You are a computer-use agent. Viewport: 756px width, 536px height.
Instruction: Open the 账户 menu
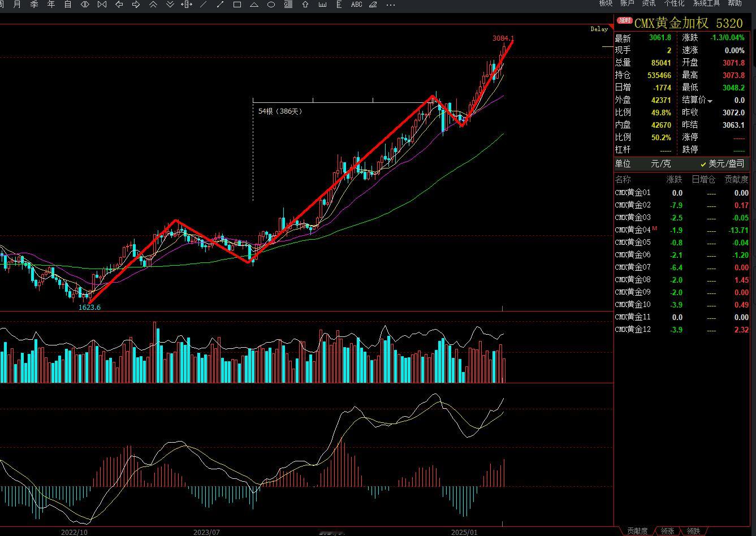tap(627, 3)
